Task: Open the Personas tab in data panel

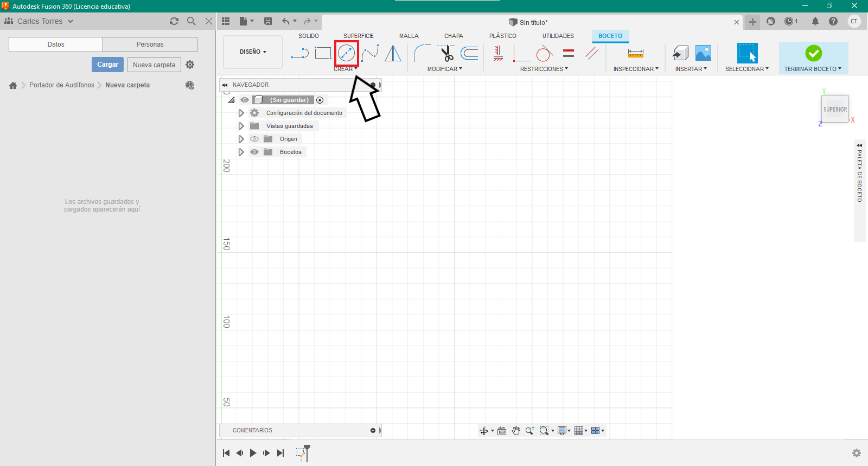Action: point(150,44)
